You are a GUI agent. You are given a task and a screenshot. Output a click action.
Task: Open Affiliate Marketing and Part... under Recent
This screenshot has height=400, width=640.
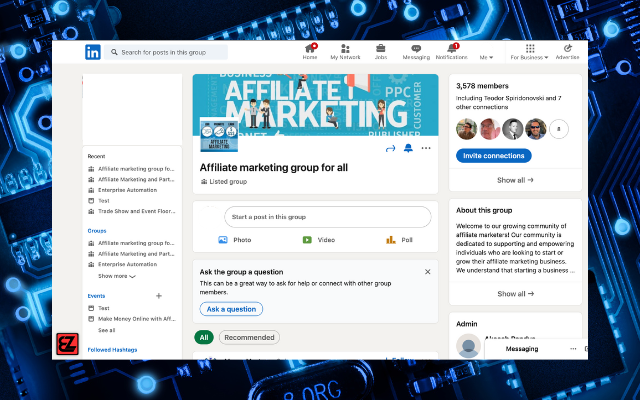pos(131,179)
